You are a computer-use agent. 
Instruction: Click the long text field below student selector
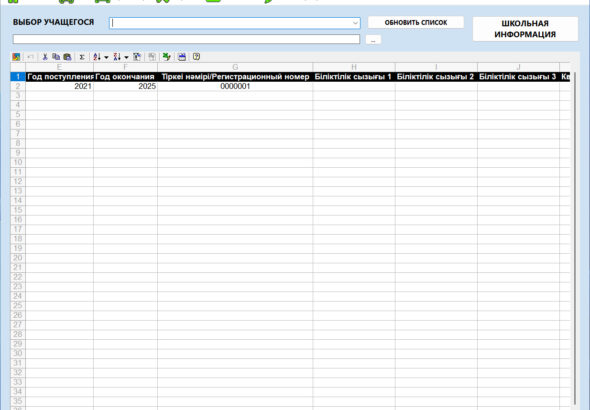[x=186, y=39]
